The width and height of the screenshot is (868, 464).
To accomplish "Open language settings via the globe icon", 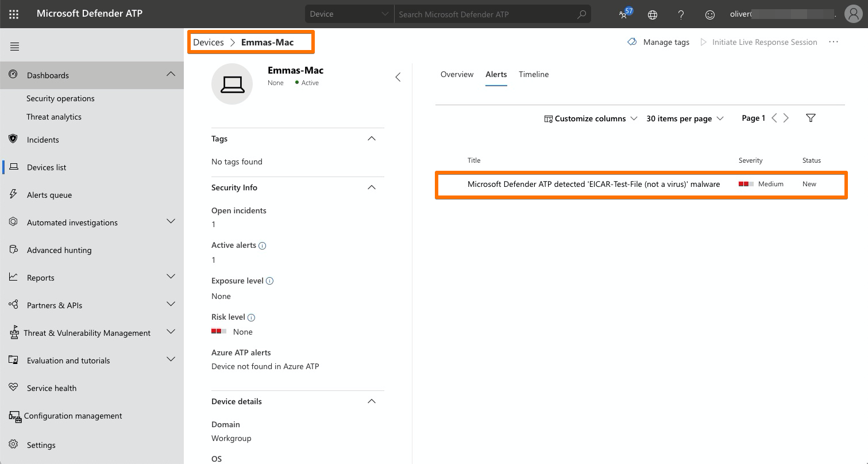I will click(652, 14).
